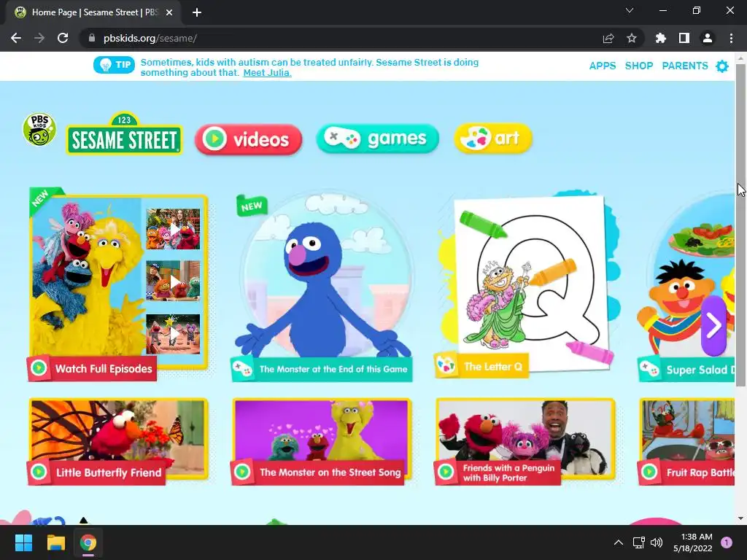Open the Super Salad game card
The image size is (747, 560).
click(686, 287)
